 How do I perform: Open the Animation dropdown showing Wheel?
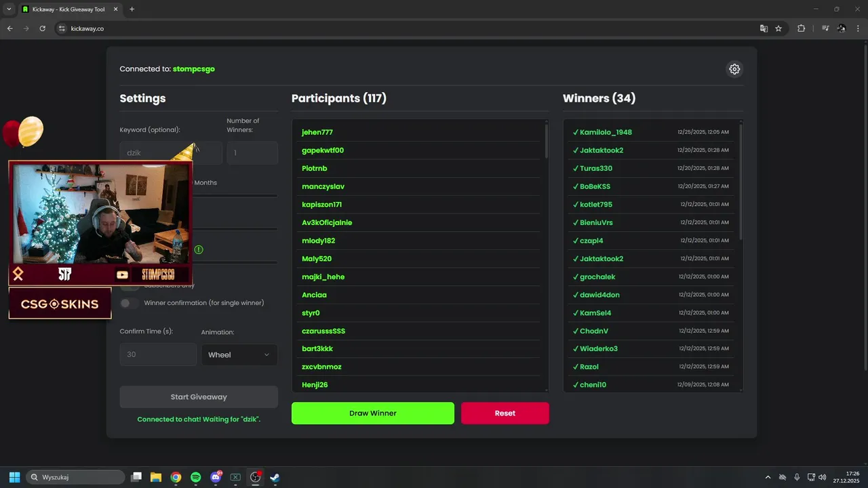click(239, 354)
